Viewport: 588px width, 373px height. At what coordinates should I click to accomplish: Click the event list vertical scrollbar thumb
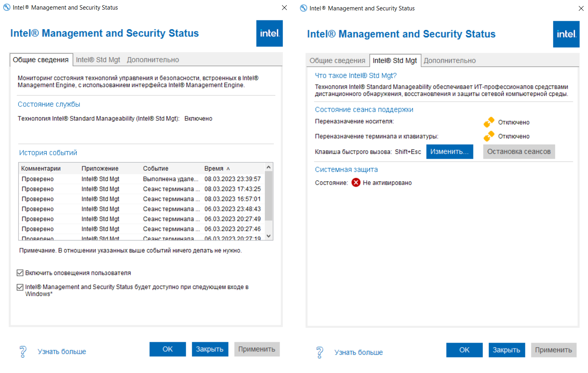268,196
